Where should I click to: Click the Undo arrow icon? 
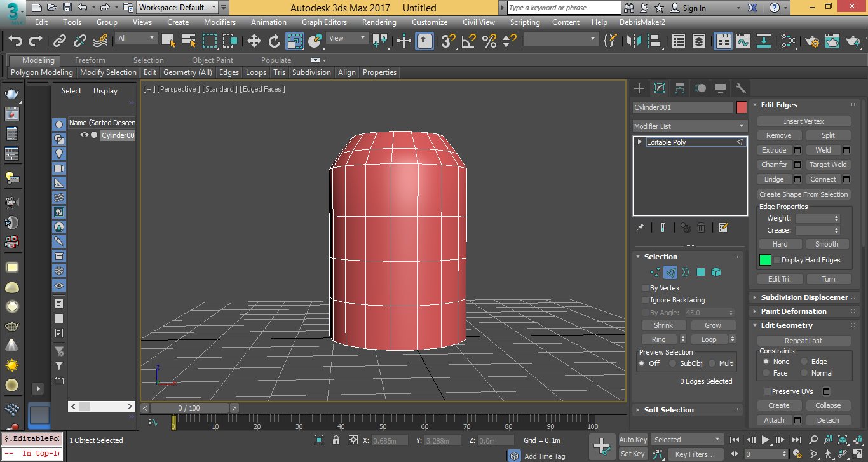click(15, 41)
